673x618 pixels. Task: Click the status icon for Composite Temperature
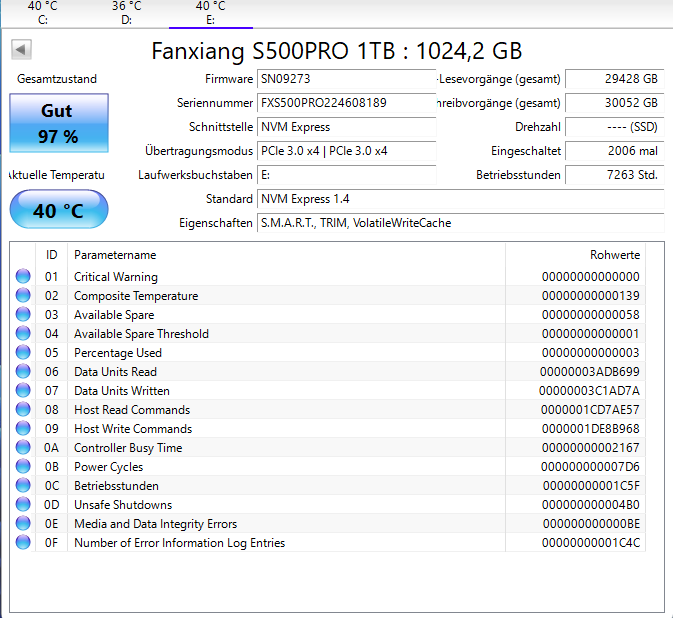click(23, 295)
